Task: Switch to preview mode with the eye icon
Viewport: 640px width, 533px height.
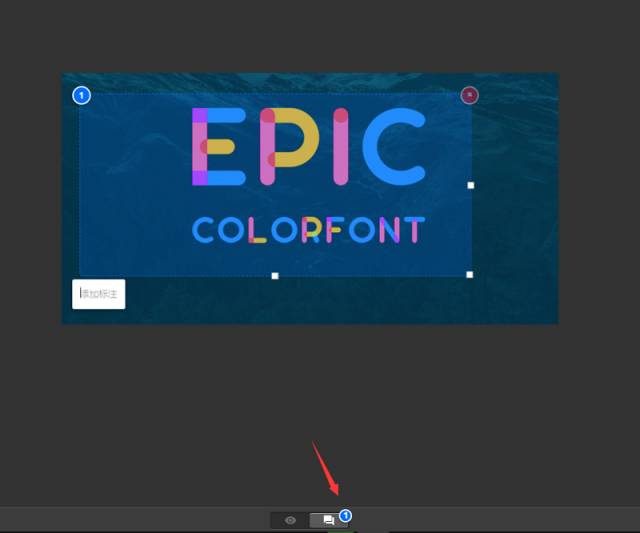Action: click(290, 520)
